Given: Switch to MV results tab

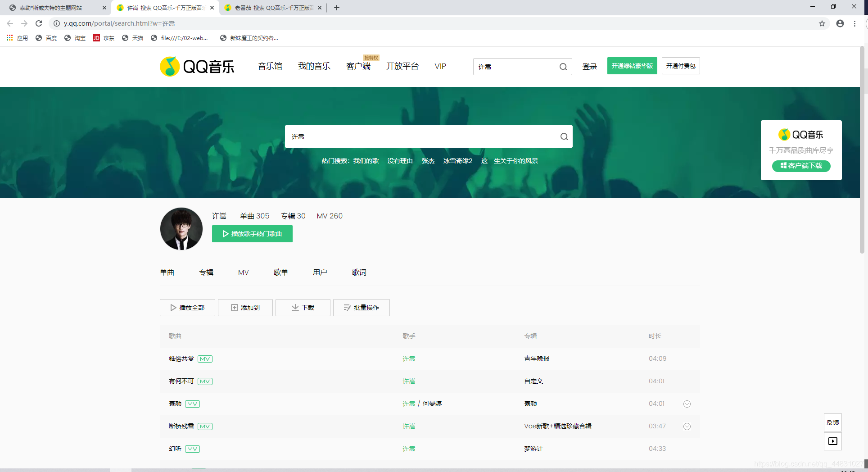Looking at the screenshot, I should click(x=244, y=272).
